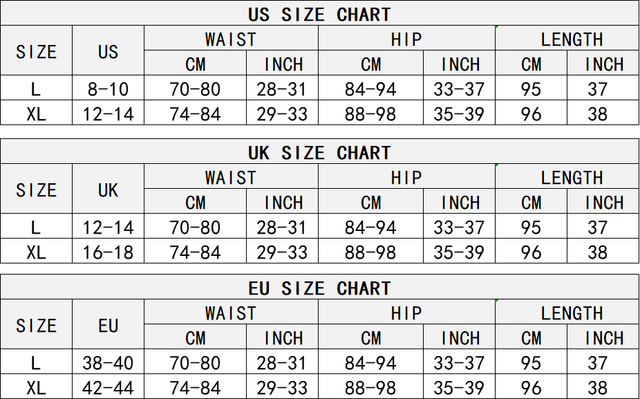
Task: Click the EU SIZE CHART title
Action: [x=320, y=288]
